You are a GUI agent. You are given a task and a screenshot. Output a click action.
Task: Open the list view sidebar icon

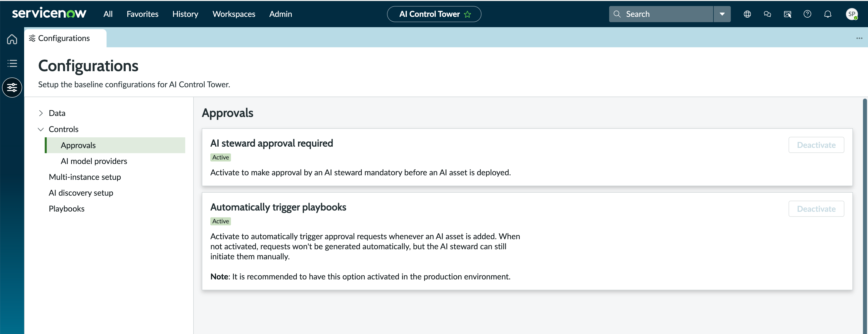click(x=12, y=63)
